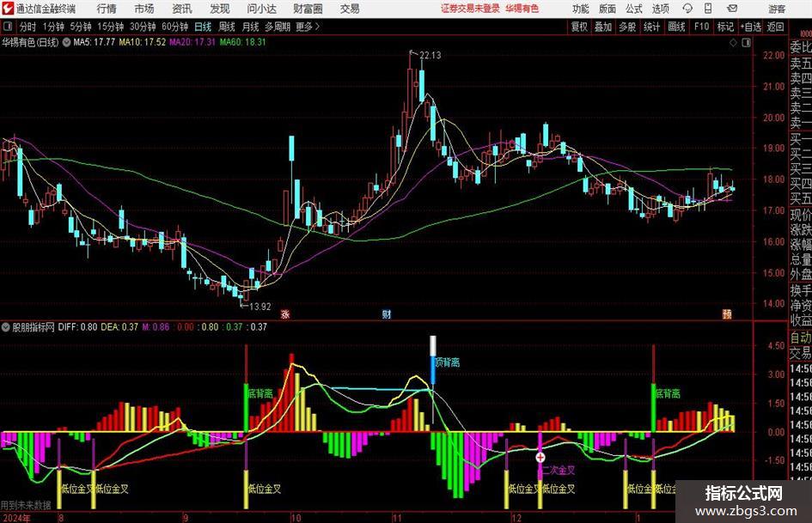Click the 多股 toolbar button
Viewport: 812px width, 523px height.
coord(627,27)
